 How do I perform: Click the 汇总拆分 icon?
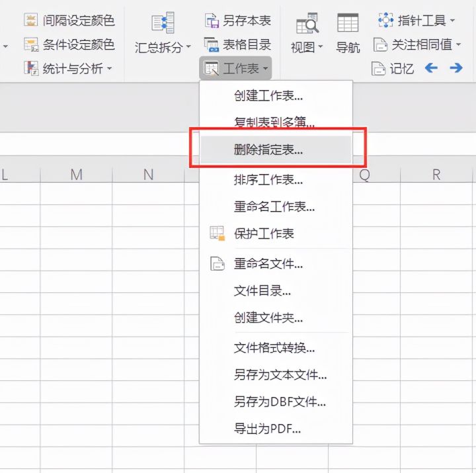point(163,22)
